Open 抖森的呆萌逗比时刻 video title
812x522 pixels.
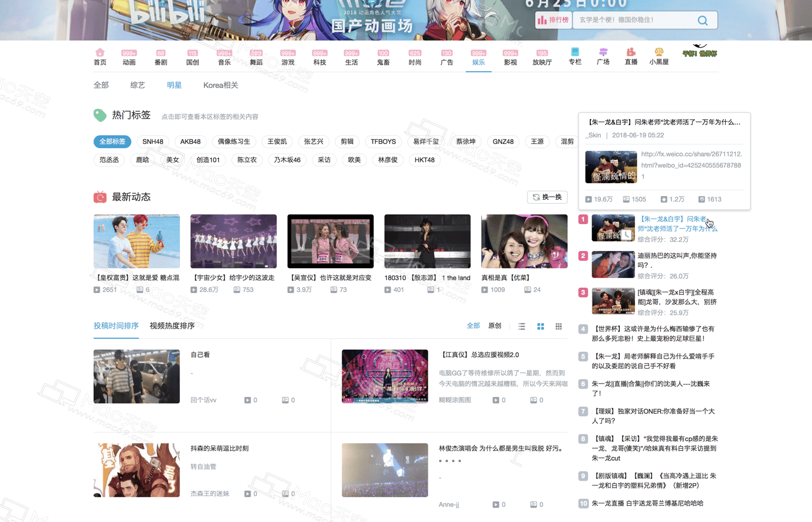[219, 449]
